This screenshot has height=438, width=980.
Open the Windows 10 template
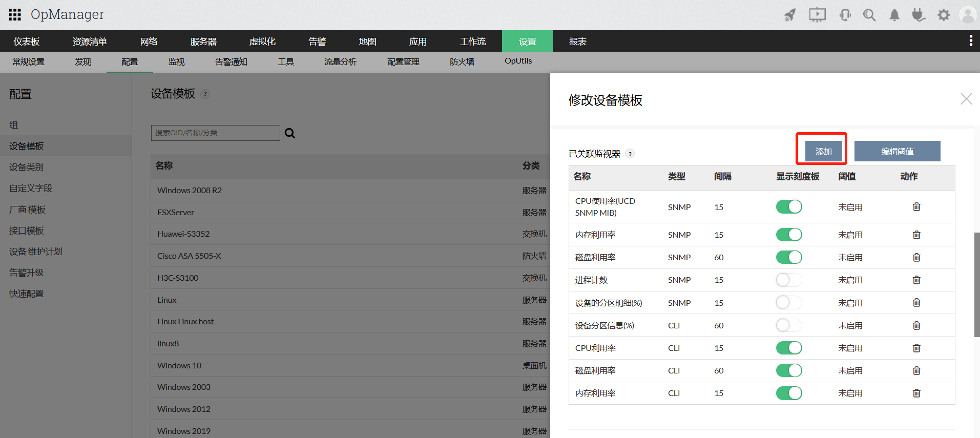pyautogui.click(x=179, y=365)
